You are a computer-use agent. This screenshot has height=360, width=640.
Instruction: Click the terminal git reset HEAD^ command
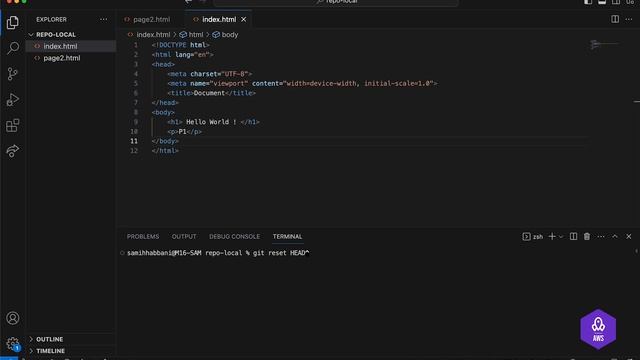(281, 253)
